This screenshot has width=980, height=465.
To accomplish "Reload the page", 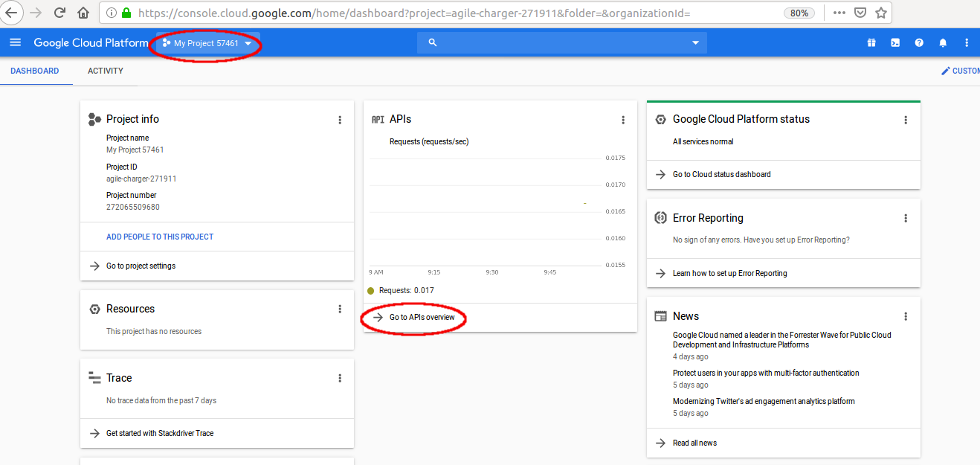I will 59,13.
